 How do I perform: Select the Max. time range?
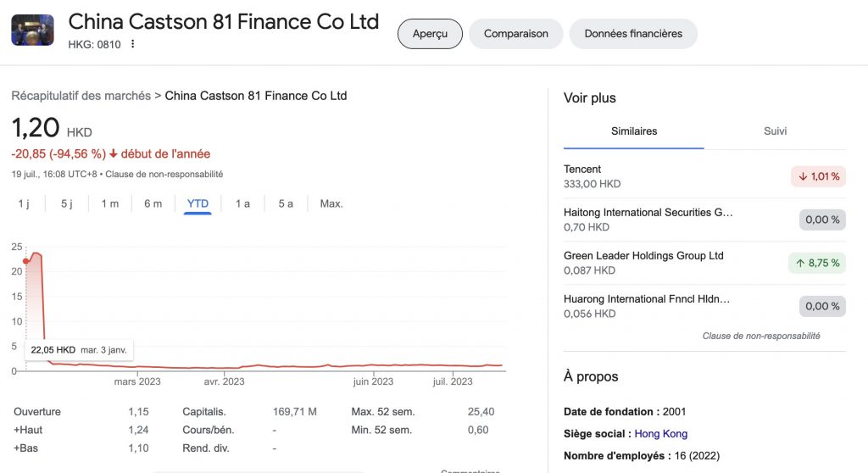coord(331,203)
